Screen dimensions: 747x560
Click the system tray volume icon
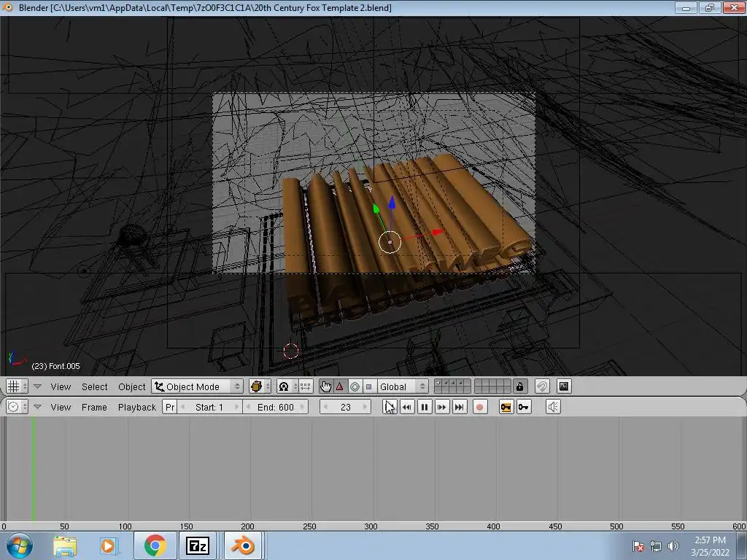coord(673,546)
